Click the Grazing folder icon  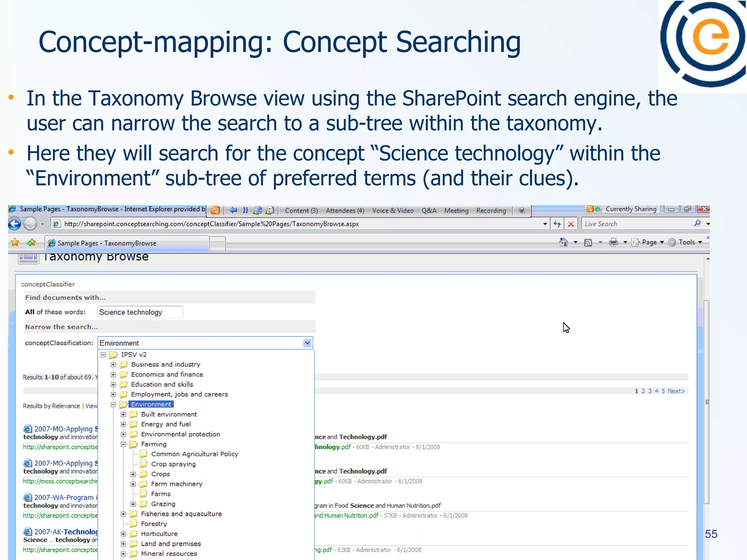(144, 503)
